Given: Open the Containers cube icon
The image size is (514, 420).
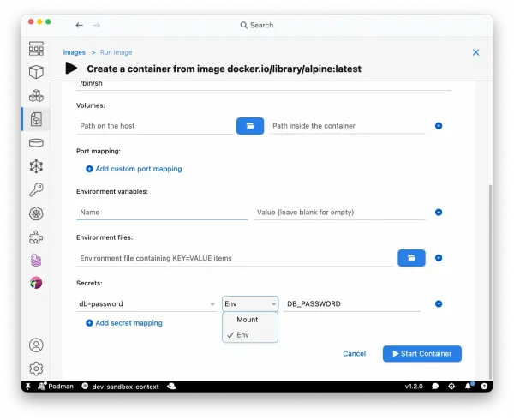Looking at the screenshot, I should [36, 72].
